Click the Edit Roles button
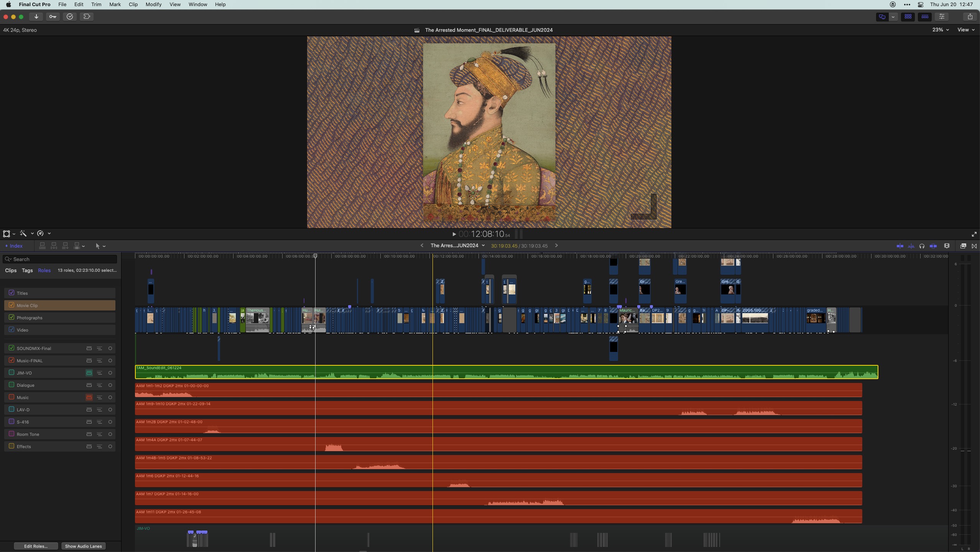 pyautogui.click(x=36, y=546)
